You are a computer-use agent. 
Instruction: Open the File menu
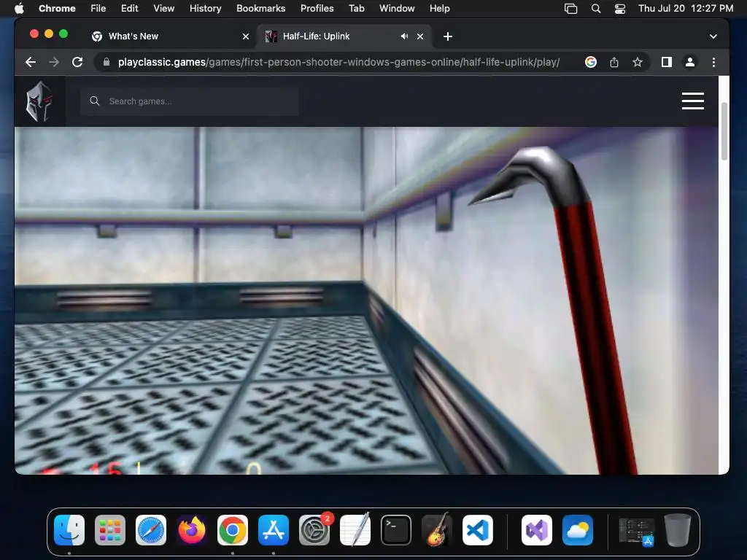[98, 9]
